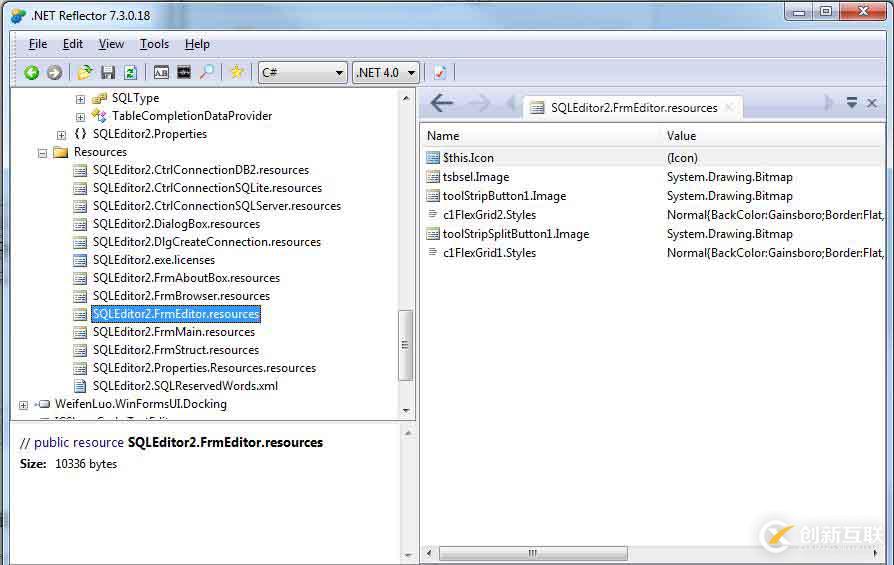Open the C# language dropdown
This screenshot has width=894, height=565.
tap(303, 72)
